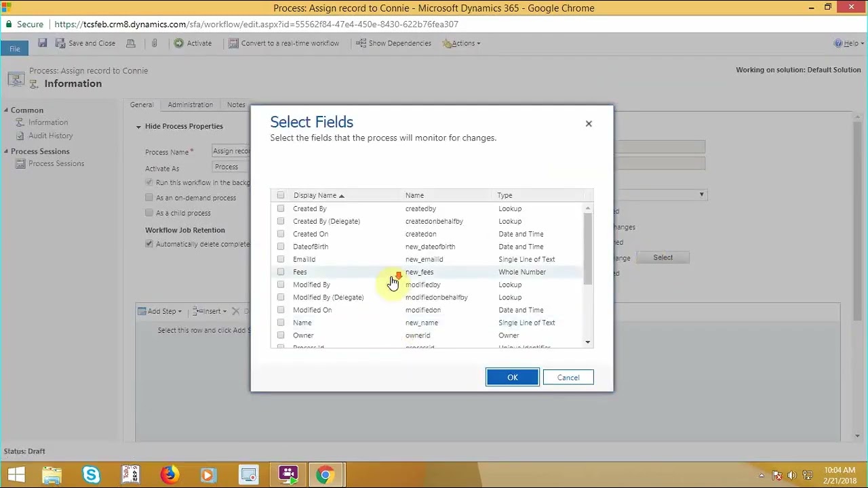Image resolution: width=868 pixels, height=488 pixels.
Task: Open the Activate As dropdown
Action: click(x=231, y=167)
